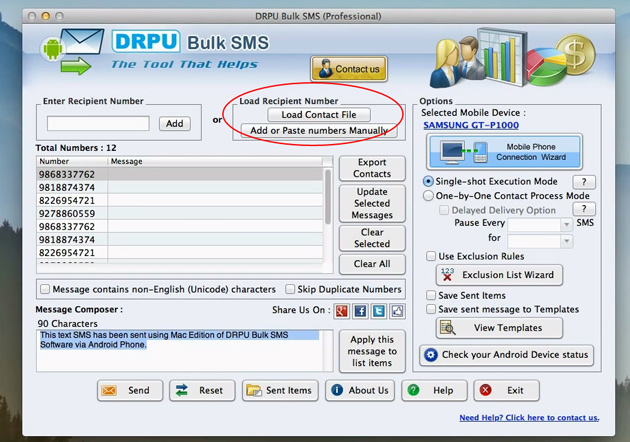Open the Sent Items folder
The width and height of the screenshot is (630, 442).
point(280,390)
